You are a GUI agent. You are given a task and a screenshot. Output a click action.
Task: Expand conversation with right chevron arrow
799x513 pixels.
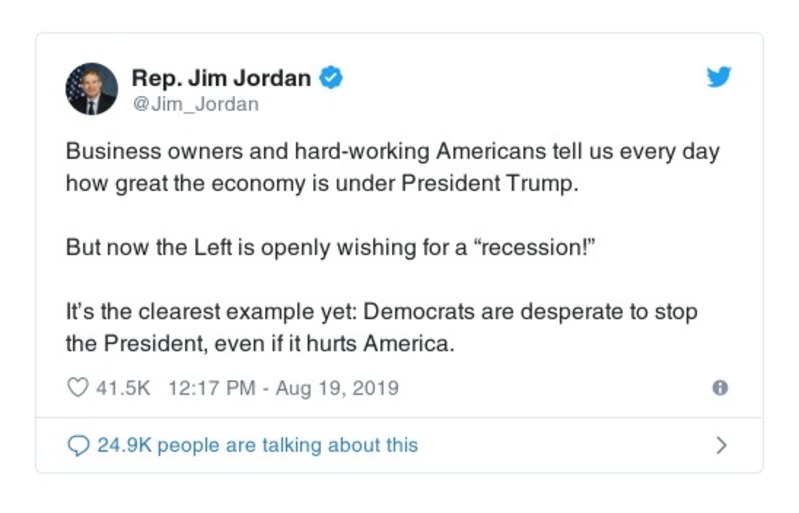pos(721,445)
